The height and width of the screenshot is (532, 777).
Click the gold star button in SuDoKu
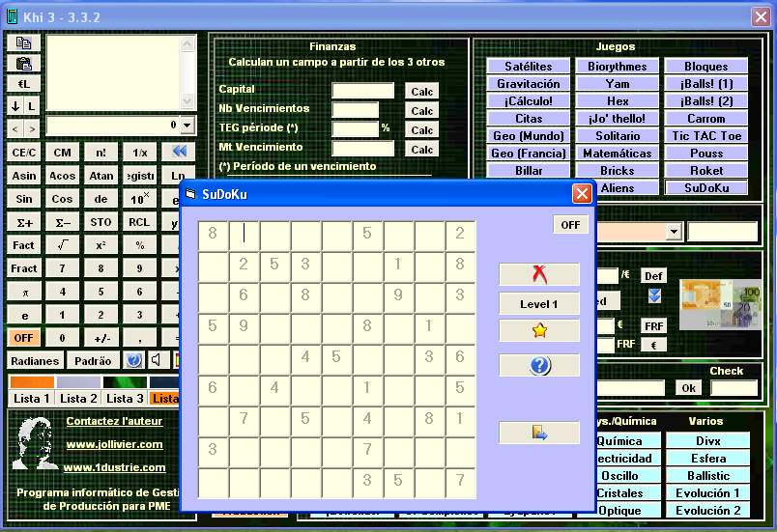point(539,330)
